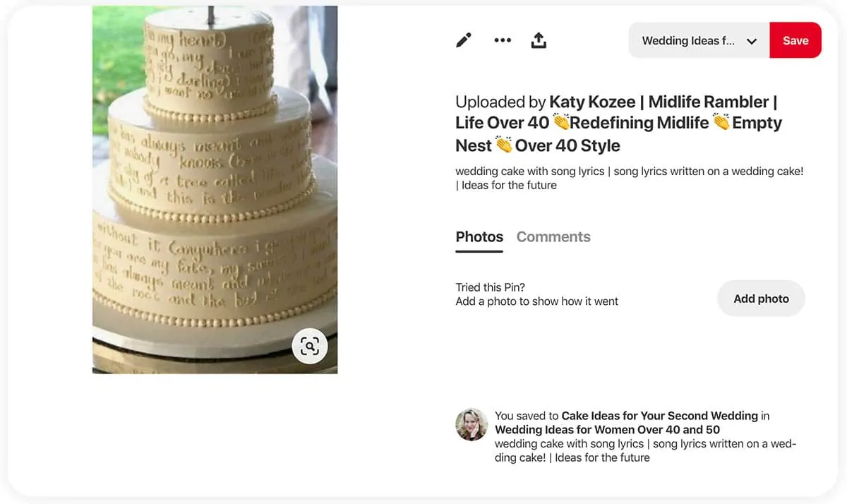Click the "Redefining Midlife" title text
Viewport: 847px width, 504px height.
[x=639, y=123]
